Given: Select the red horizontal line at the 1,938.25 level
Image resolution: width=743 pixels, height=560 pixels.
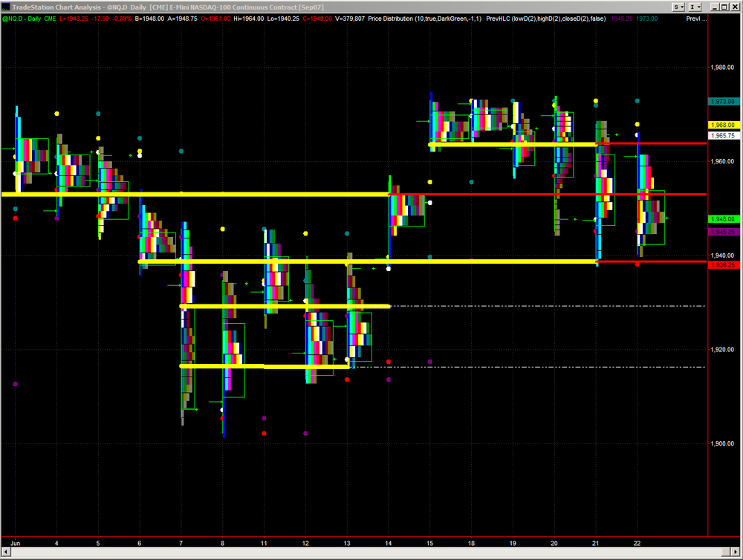Looking at the screenshot, I should (652, 261).
